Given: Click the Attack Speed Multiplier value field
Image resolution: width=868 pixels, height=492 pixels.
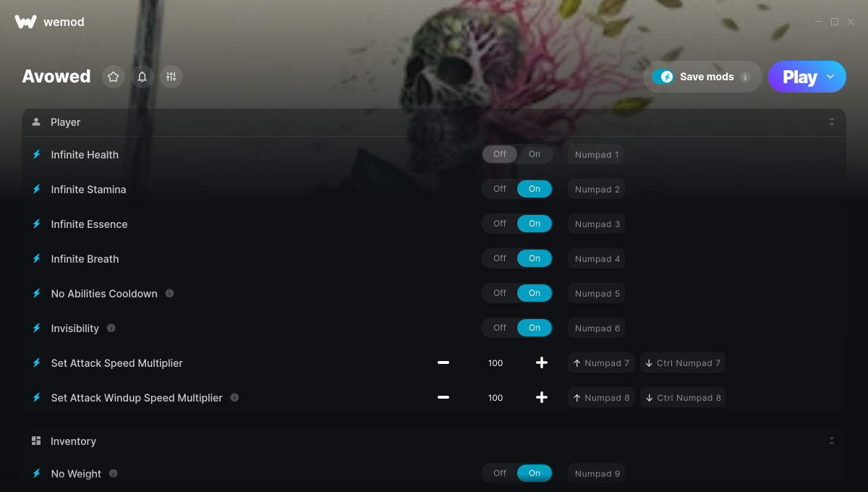Looking at the screenshot, I should (495, 362).
